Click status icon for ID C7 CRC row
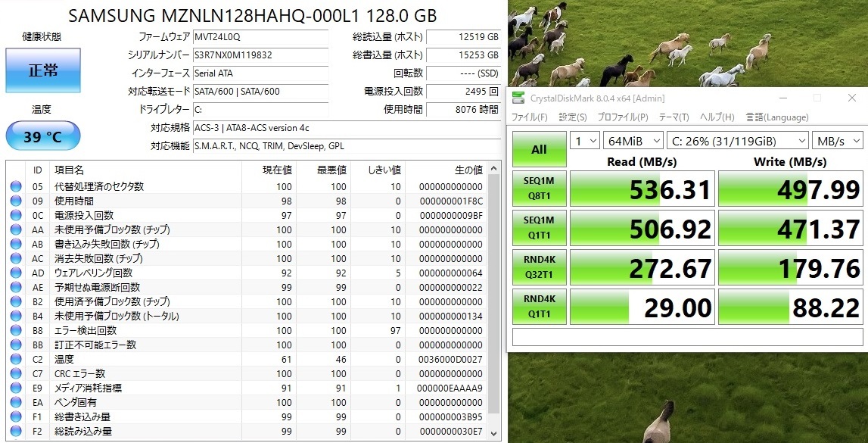Screen dimensions: 868x443 pyautogui.click(x=15, y=374)
